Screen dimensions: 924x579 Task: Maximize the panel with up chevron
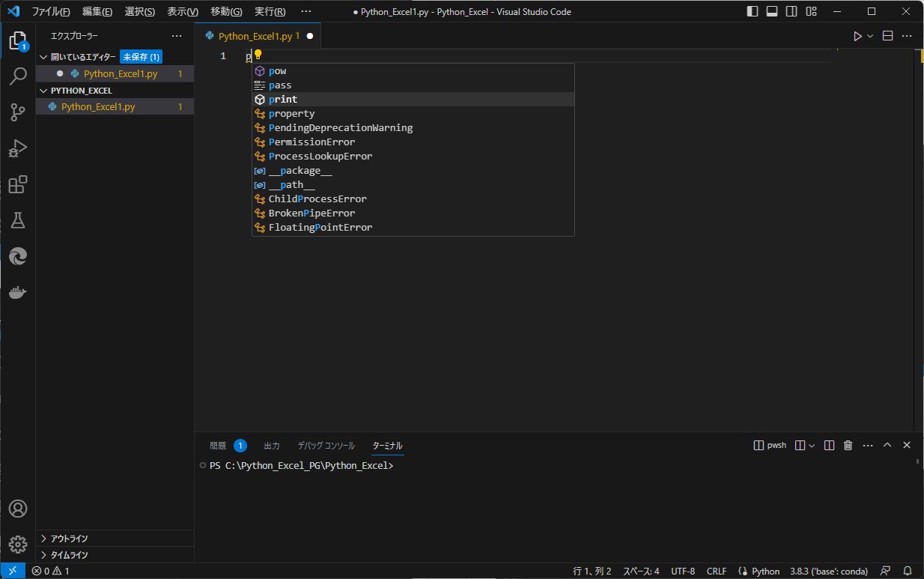pos(887,445)
